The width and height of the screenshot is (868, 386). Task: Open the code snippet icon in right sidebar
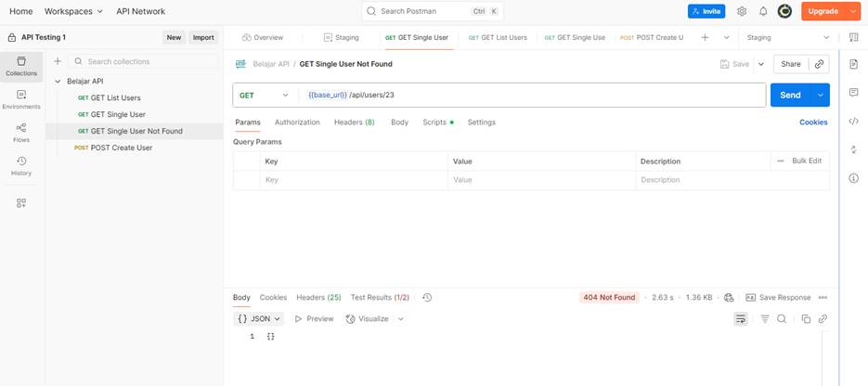click(x=853, y=122)
